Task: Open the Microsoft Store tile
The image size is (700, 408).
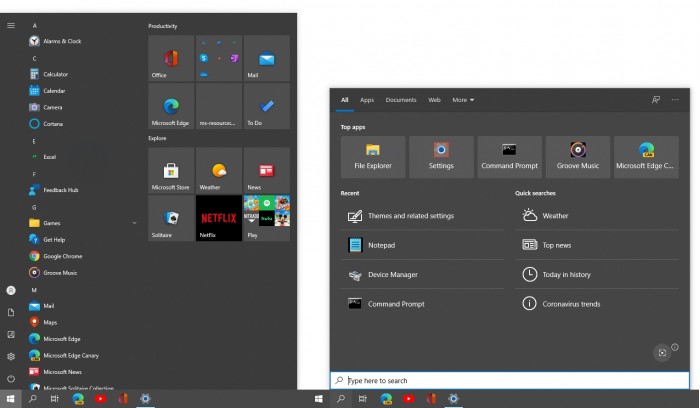Action: click(171, 171)
